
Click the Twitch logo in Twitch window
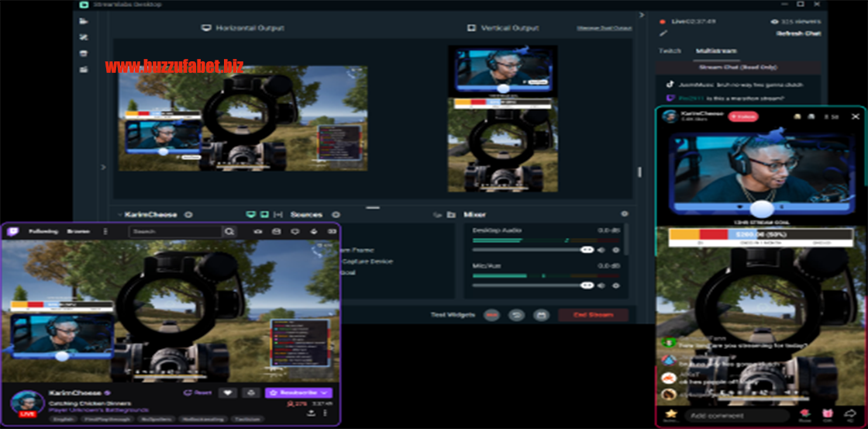click(x=12, y=231)
